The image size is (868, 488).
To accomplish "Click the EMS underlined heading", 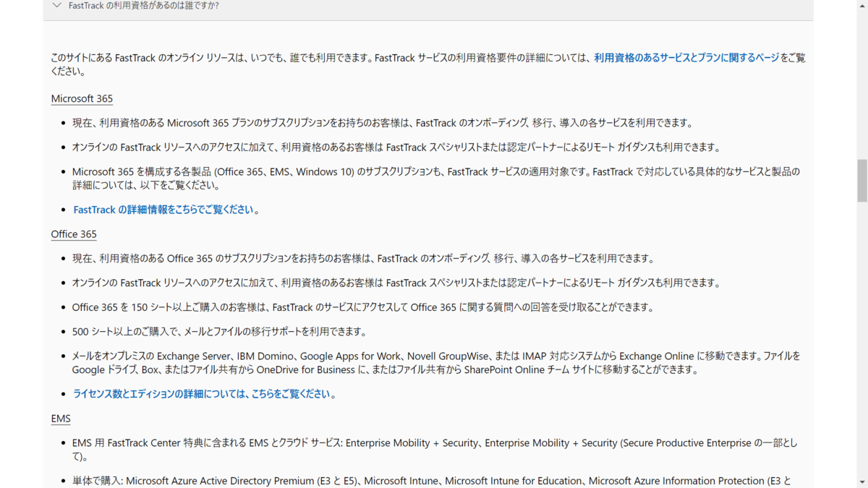I will pyautogui.click(x=61, y=419).
